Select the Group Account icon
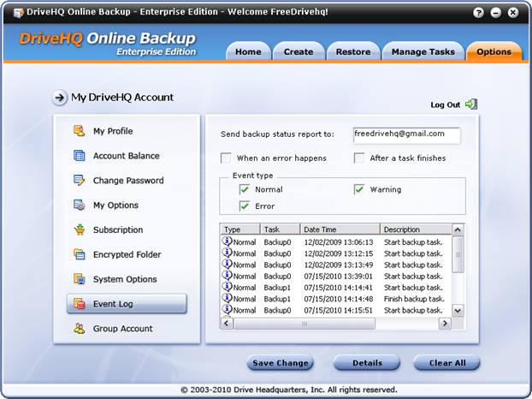 (x=79, y=329)
